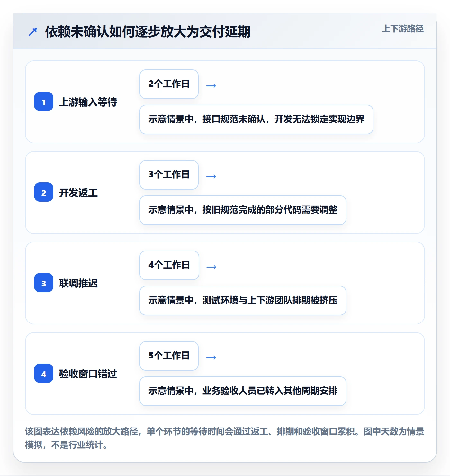
Task: Click the description 业务验收人员已转入其他周期安排
Action: click(243, 391)
